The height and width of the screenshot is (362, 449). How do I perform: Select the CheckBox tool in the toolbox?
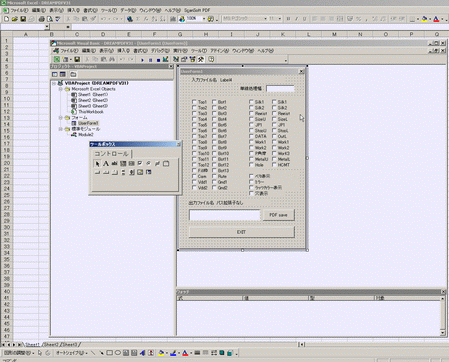[x=140, y=163]
